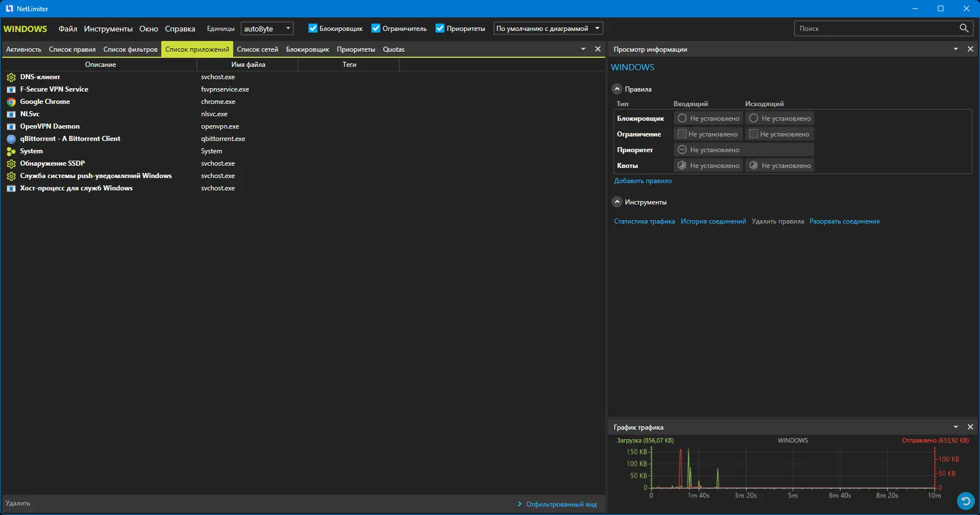This screenshot has height=515, width=980.
Task: Click the search magnifier icon
Action: coord(964,28)
